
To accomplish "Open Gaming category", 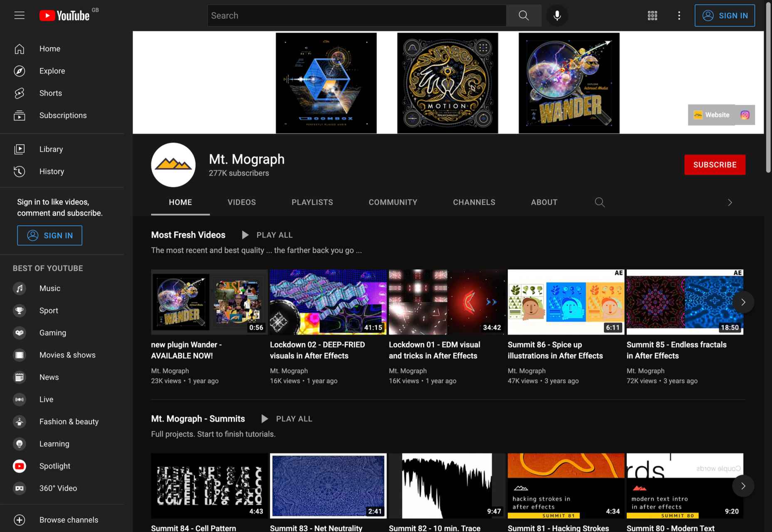I will point(62,333).
